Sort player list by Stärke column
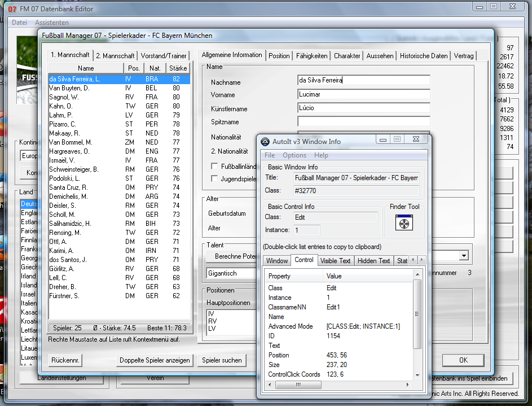Screen dimensions: 532x406 (178, 68)
